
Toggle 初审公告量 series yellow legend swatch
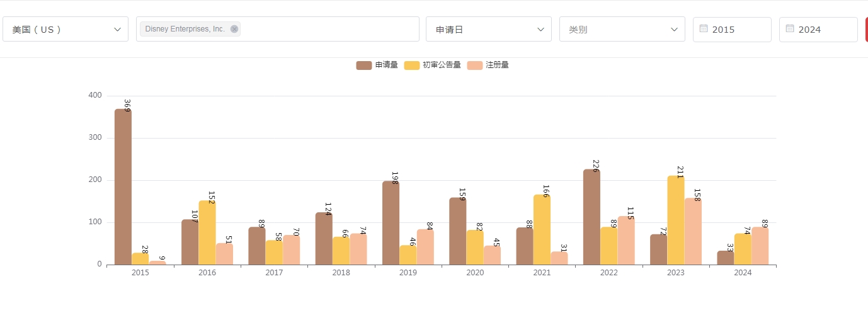411,65
